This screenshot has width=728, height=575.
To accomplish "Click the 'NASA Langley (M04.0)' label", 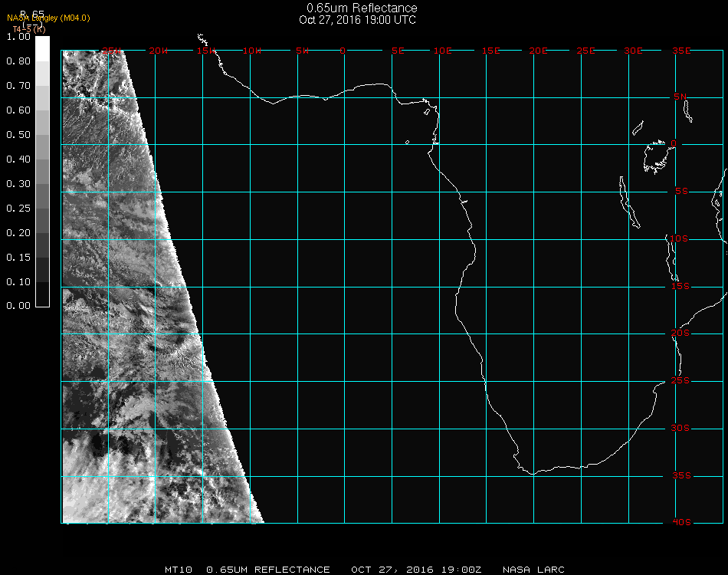I will pyautogui.click(x=48, y=18).
